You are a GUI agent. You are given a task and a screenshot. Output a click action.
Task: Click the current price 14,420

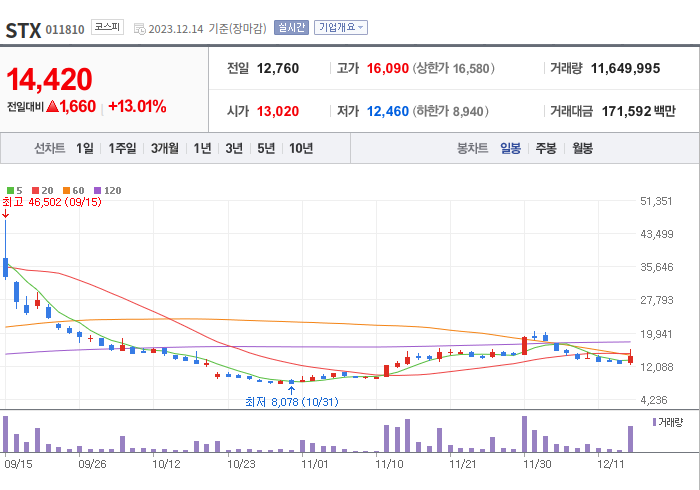49,79
